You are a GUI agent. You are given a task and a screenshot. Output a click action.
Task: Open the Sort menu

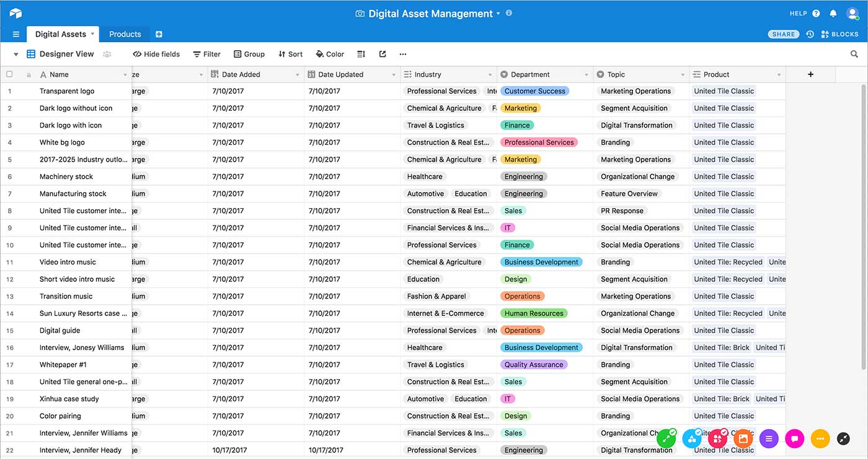tap(290, 55)
